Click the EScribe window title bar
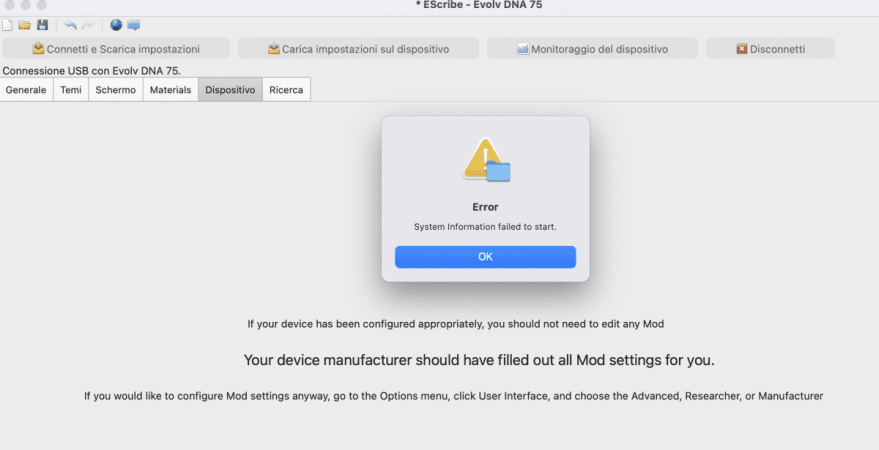Screen dimensions: 879x450 pos(479,5)
